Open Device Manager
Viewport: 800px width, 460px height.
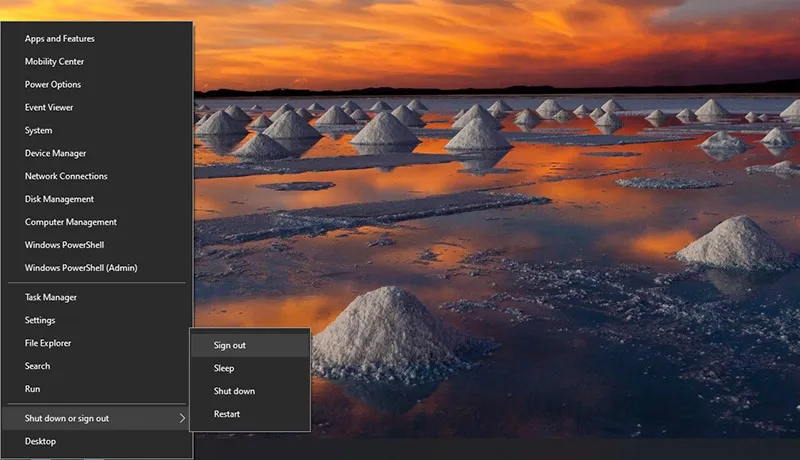pyautogui.click(x=55, y=154)
